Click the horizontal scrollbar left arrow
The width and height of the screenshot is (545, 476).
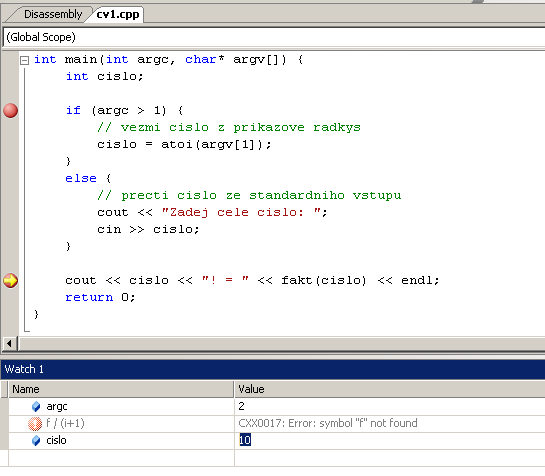click(x=9, y=344)
